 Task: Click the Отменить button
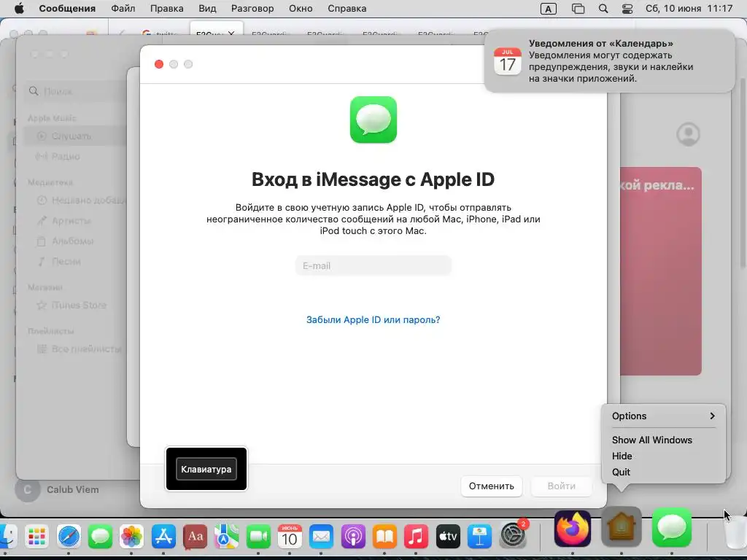pos(491,486)
